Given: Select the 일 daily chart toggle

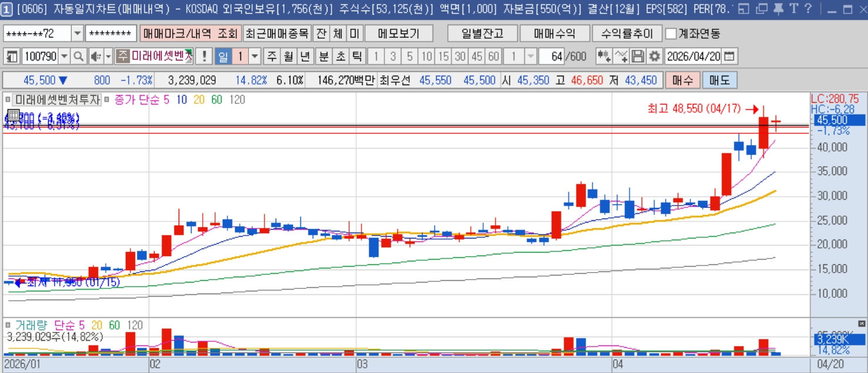Looking at the screenshot, I should click(x=223, y=57).
